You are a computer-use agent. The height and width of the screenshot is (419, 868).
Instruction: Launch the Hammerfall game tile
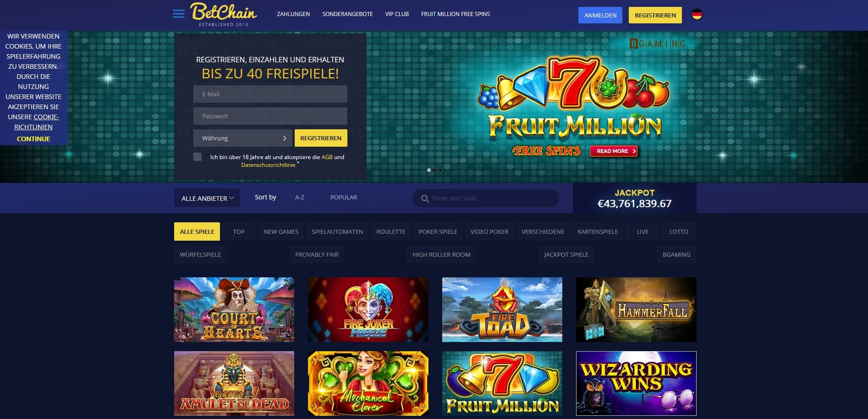pyautogui.click(x=636, y=309)
